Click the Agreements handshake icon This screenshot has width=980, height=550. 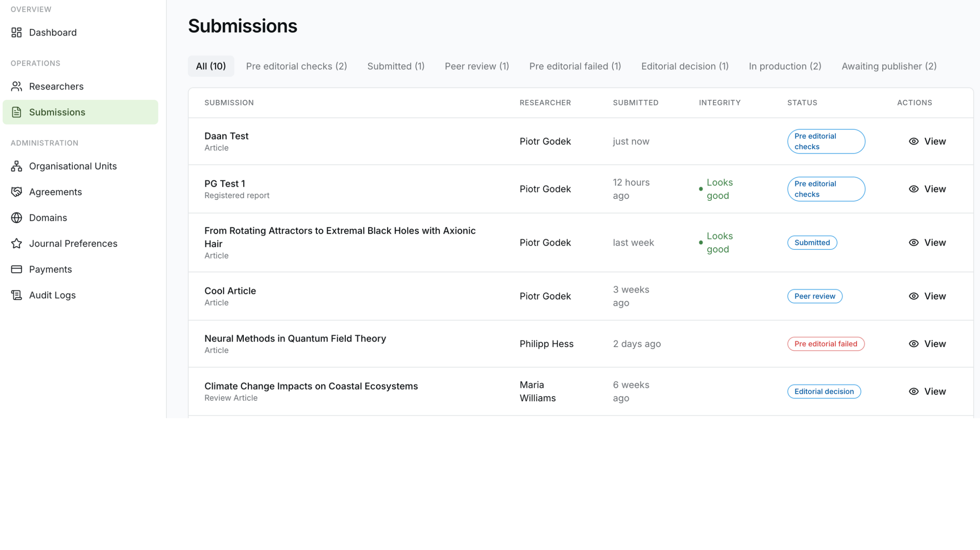[x=16, y=192]
